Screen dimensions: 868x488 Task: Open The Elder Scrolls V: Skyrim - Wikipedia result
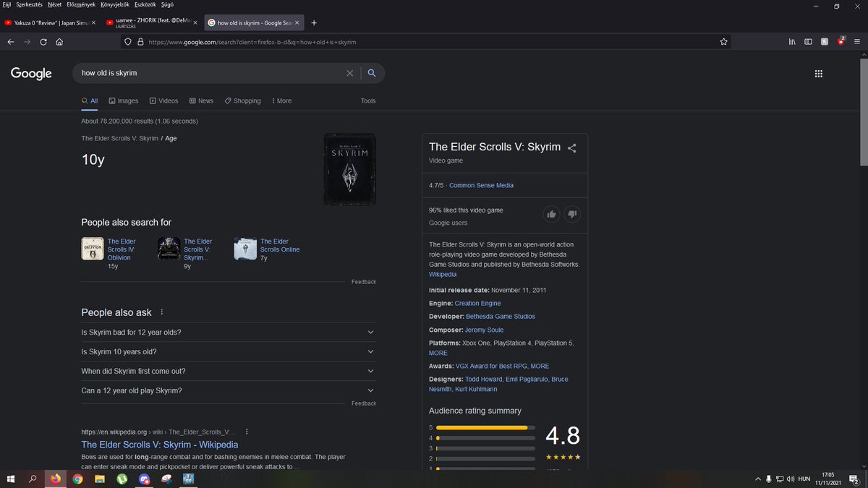[159, 445]
